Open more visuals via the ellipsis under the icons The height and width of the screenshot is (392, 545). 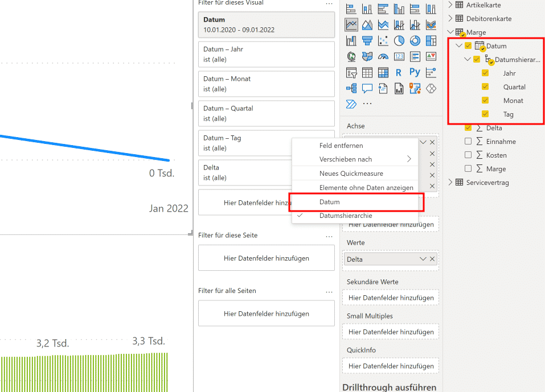(367, 104)
